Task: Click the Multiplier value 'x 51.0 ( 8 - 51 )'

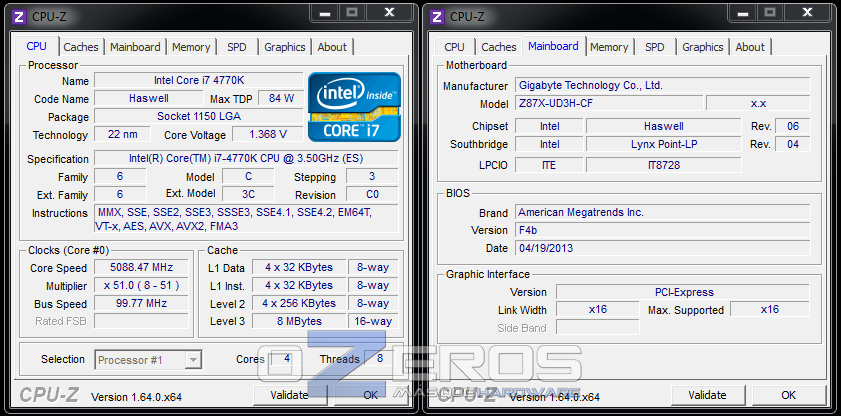Action: (x=142, y=285)
